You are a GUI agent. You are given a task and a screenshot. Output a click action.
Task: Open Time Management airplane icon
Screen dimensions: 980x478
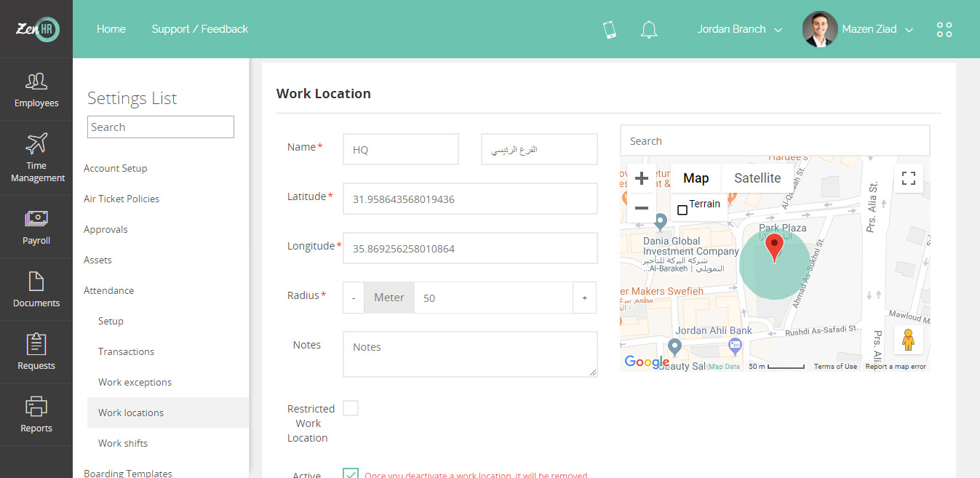point(36,143)
